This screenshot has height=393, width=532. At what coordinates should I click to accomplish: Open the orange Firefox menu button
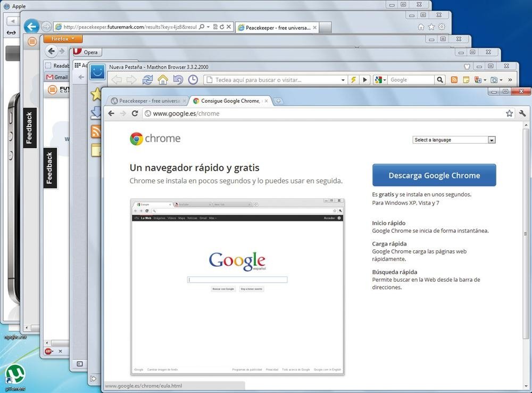coord(63,39)
